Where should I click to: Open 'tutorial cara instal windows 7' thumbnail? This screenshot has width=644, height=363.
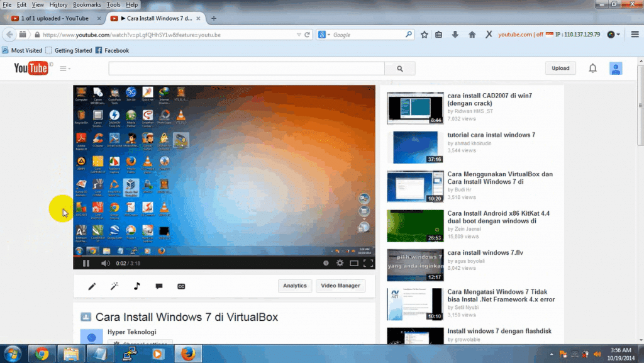tap(415, 147)
